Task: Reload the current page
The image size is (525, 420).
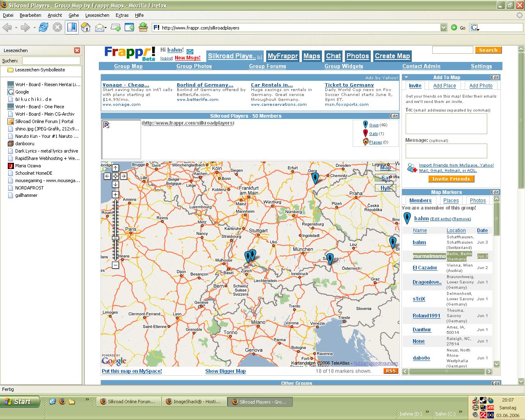Action: [43, 27]
